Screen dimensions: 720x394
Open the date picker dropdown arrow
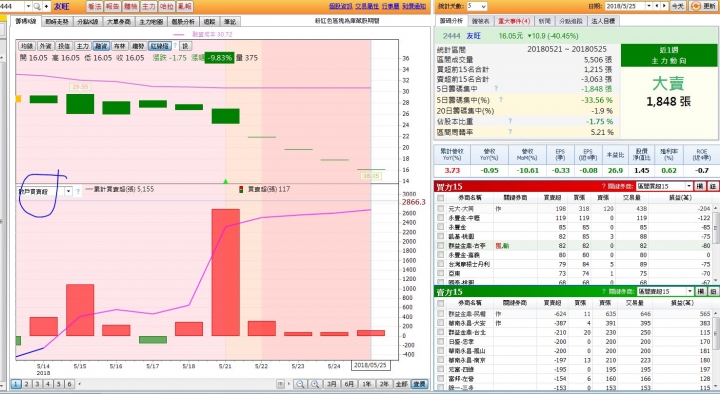649,6
